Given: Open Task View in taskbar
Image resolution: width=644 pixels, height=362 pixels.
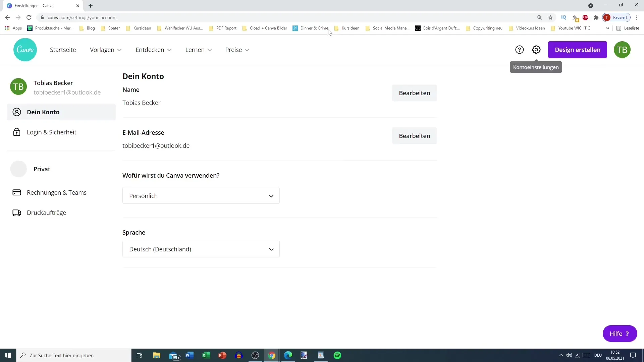Looking at the screenshot, I should pos(140,355).
